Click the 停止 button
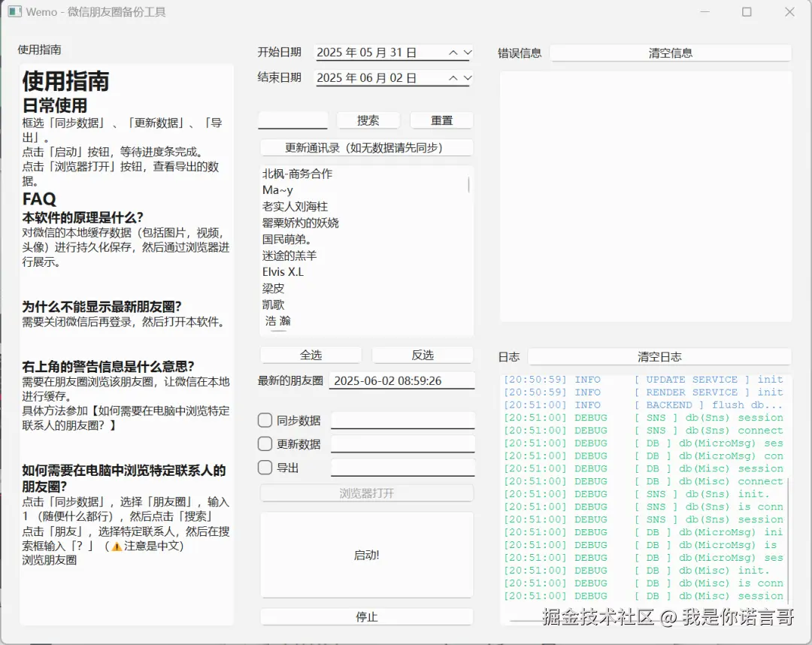 pos(367,616)
